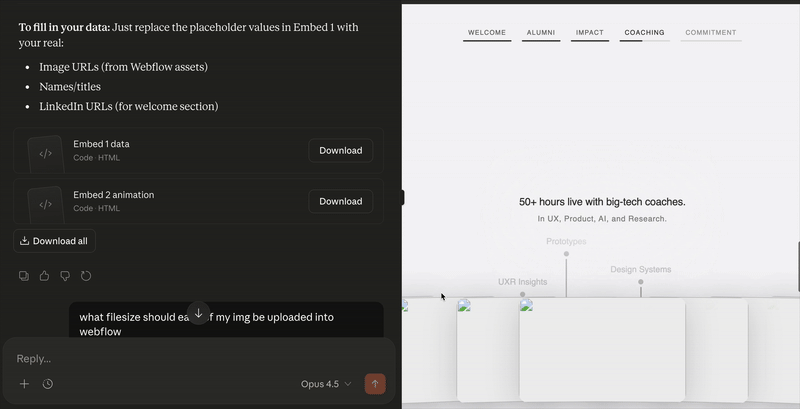Go to the ALUMNI section tab
The image size is (800, 409).
541,33
